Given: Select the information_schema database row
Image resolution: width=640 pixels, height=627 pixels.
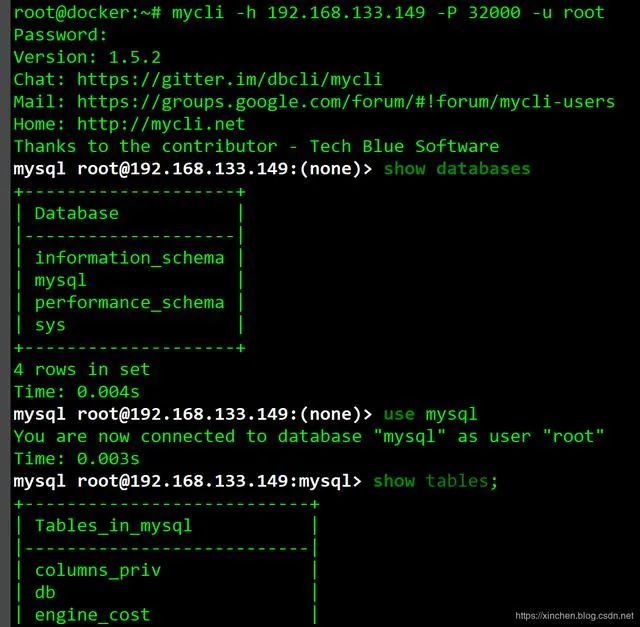Looking at the screenshot, I should [129, 258].
